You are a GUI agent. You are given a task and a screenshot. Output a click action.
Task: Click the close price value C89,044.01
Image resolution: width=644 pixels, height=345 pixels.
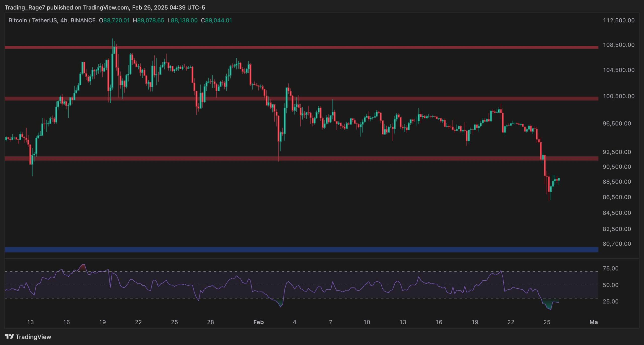216,20
